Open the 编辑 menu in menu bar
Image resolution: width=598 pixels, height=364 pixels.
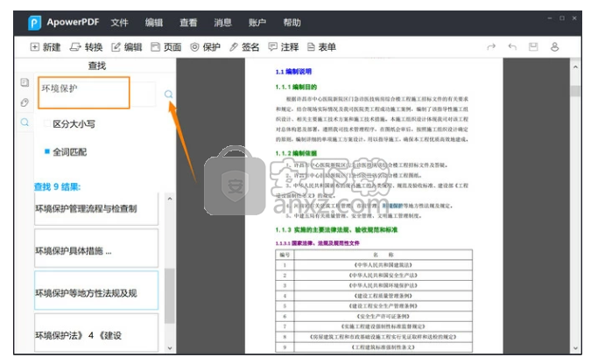click(x=154, y=23)
